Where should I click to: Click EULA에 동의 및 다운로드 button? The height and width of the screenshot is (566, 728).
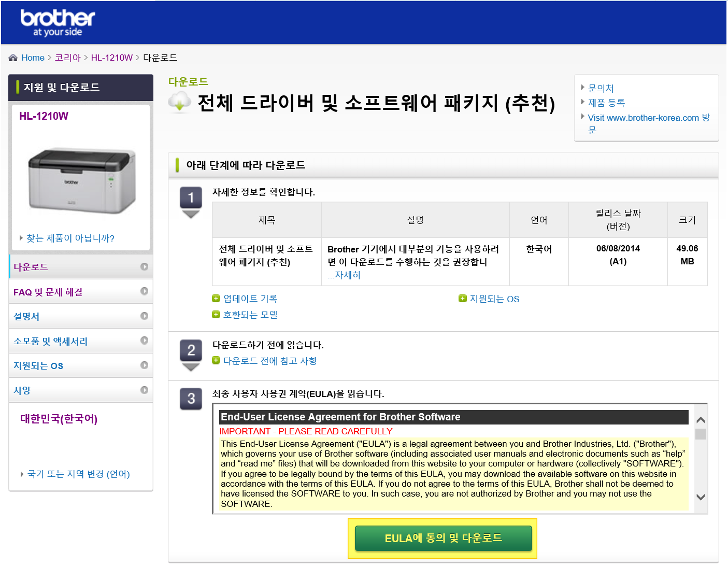[x=443, y=538]
